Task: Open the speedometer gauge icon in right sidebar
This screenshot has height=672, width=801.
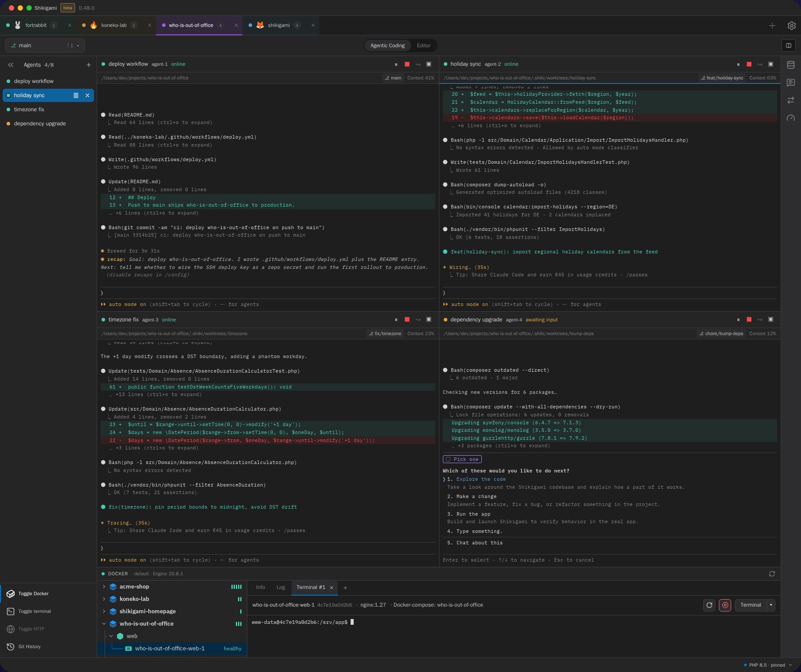Action: click(791, 118)
